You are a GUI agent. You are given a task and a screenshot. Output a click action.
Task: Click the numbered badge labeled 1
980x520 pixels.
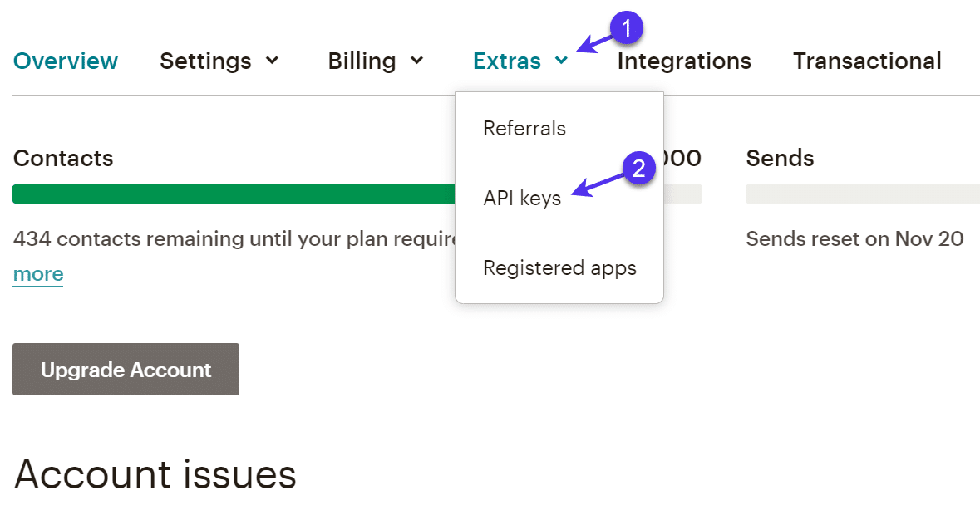pos(625,27)
